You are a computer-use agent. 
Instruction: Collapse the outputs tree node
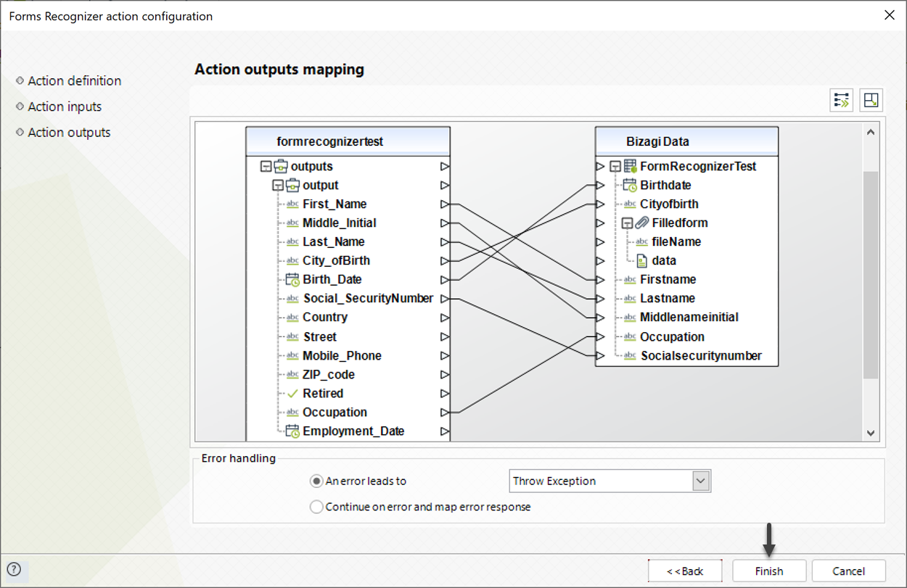(x=266, y=166)
